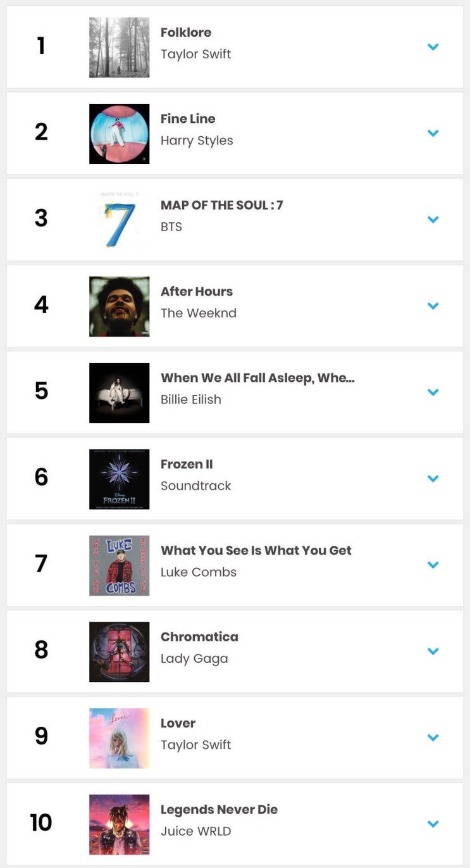470x868 pixels.
Task: Open the Frozen II soundtrack cover art
Action: pos(120,479)
